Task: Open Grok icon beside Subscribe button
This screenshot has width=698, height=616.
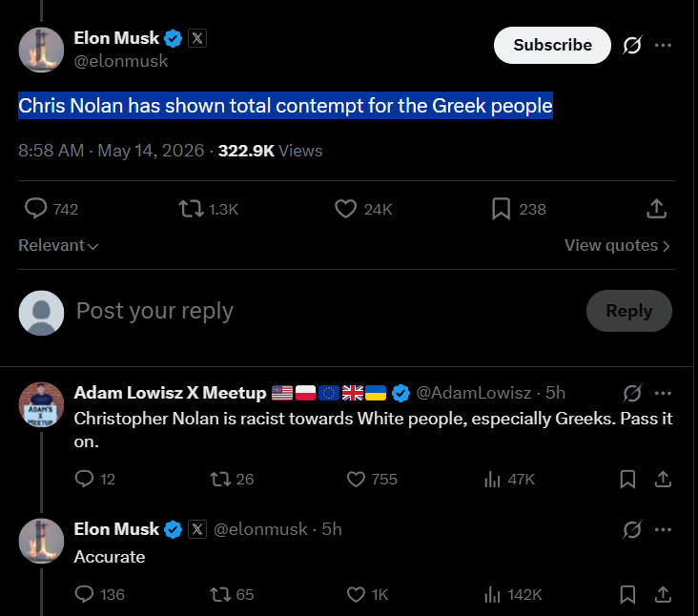Action: [632, 45]
